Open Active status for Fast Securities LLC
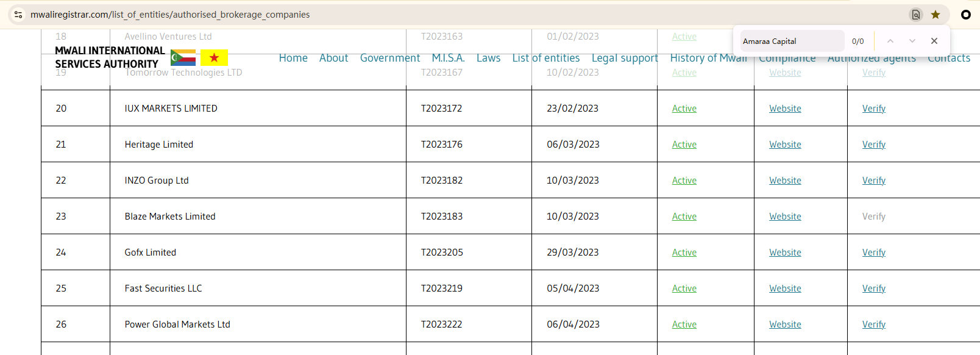980x355 pixels. coord(684,289)
